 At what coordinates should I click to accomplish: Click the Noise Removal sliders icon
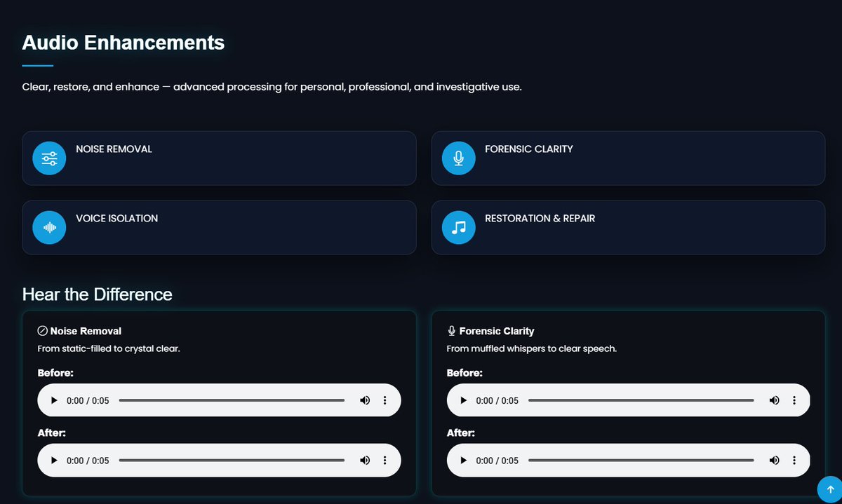(49, 158)
